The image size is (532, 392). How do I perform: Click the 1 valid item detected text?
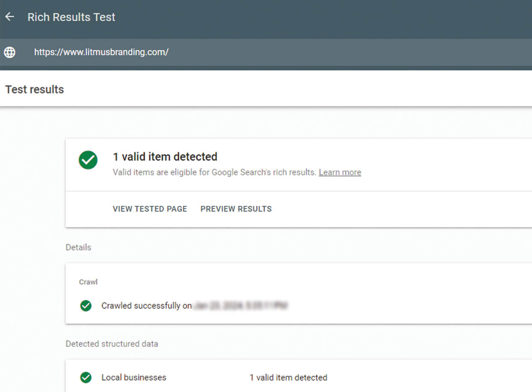165,157
